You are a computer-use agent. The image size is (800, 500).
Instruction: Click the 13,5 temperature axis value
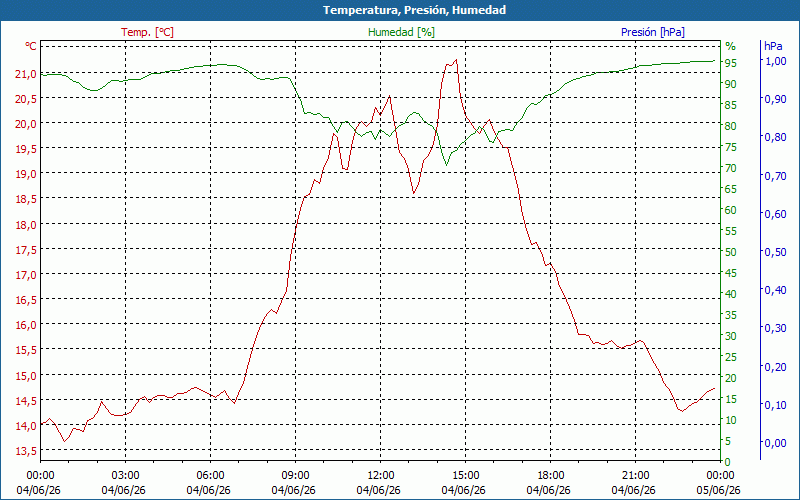click(26, 451)
